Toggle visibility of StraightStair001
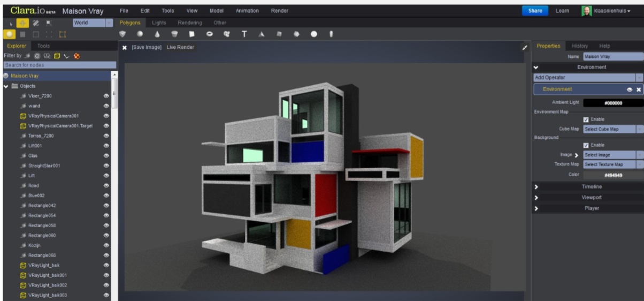 [x=106, y=166]
